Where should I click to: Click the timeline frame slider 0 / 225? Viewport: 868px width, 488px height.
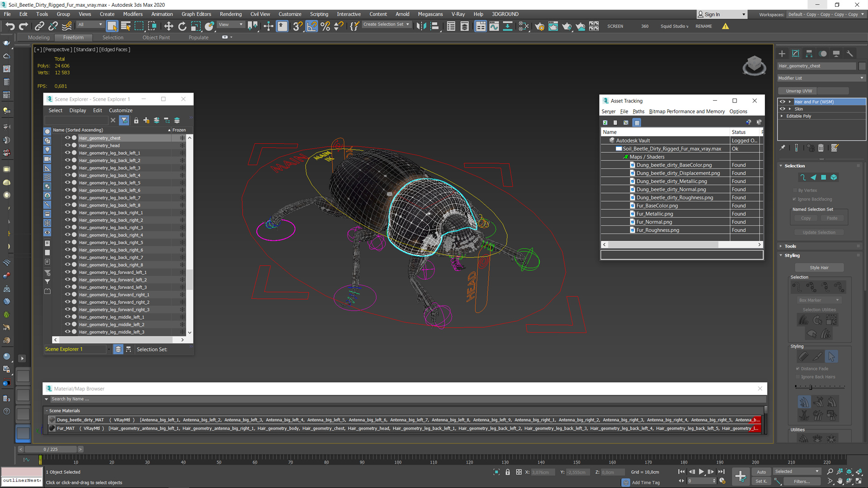(51, 449)
